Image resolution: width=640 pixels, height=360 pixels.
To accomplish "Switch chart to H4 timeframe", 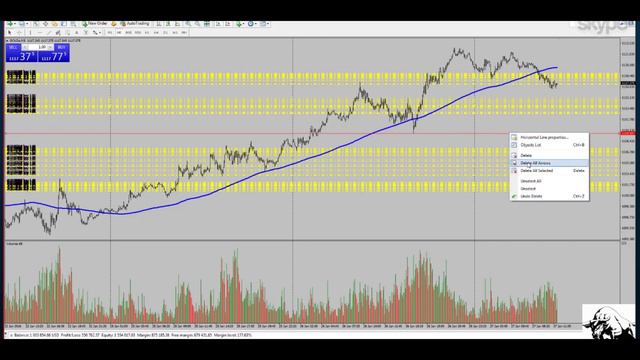I will (156, 32).
